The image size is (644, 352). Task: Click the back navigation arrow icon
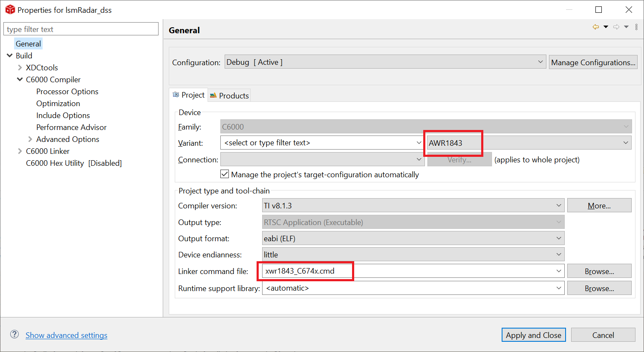pos(595,26)
